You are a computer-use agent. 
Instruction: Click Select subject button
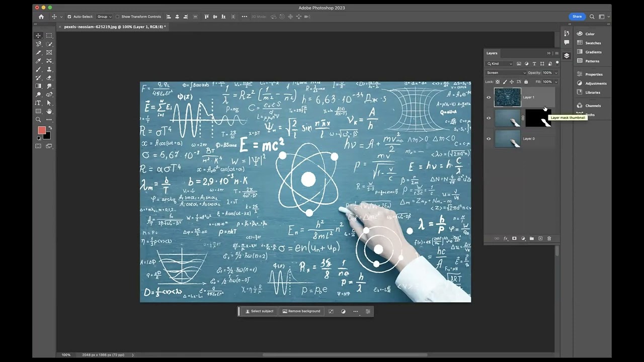(259, 311)
